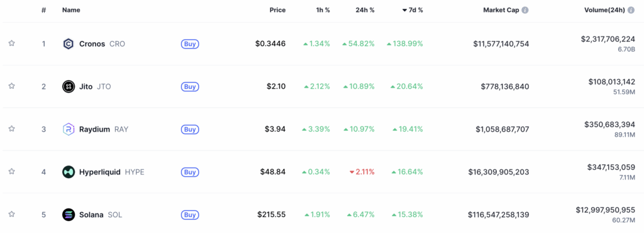Click the Hyperliquid coin logo icon
Viewport: 644px width, 233px height.
click(68, 172)
